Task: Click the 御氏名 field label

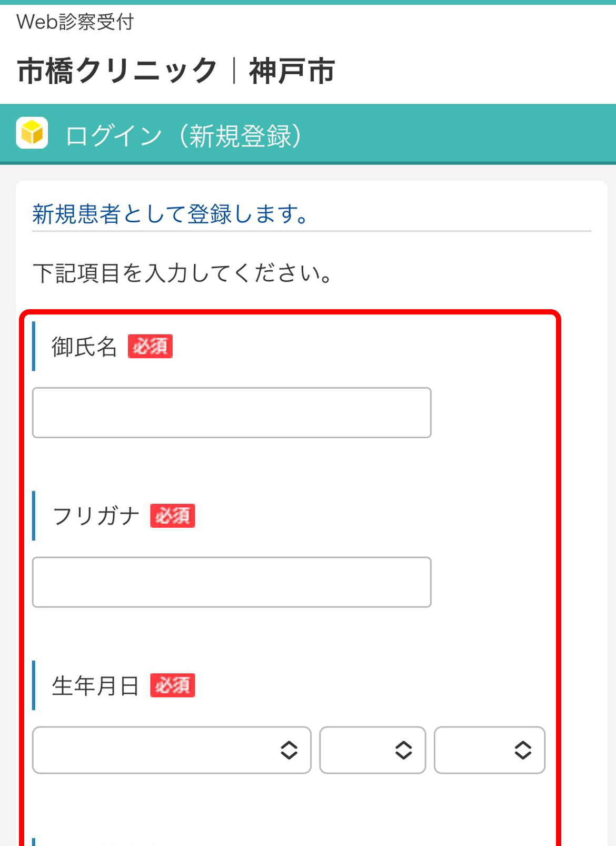Action: tap(84, 347)
